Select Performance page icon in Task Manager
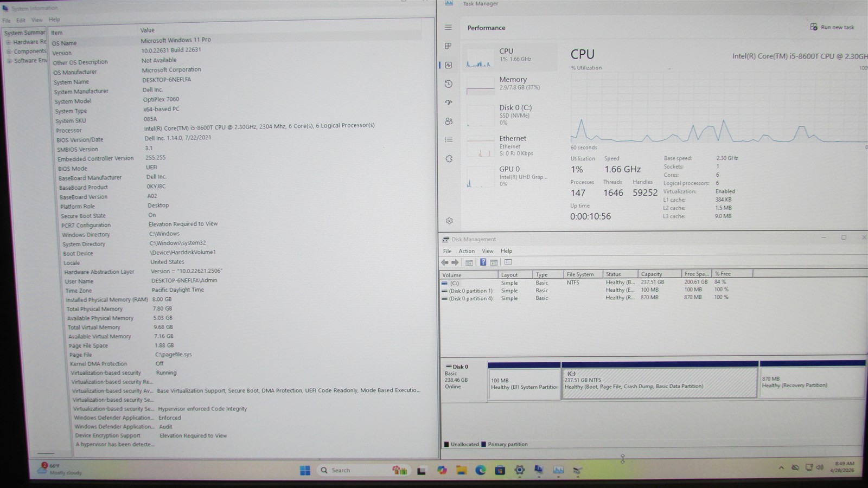The height and width of the screenshot is (488, 868). tap(448, 65)
